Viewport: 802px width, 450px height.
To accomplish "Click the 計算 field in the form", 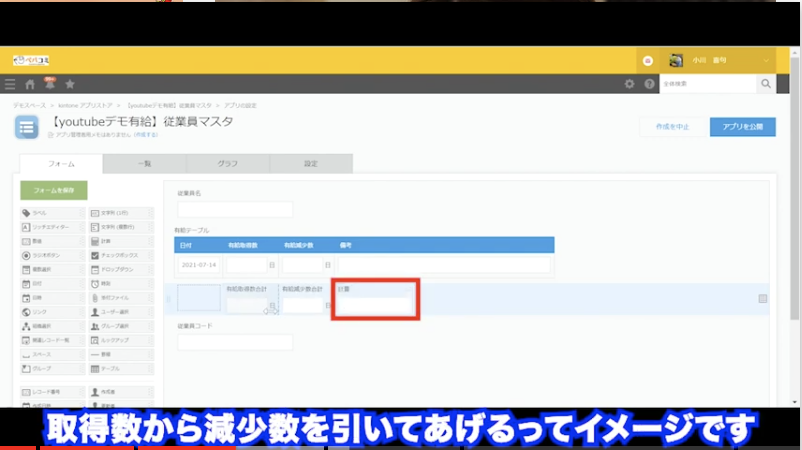I will 375,304.
